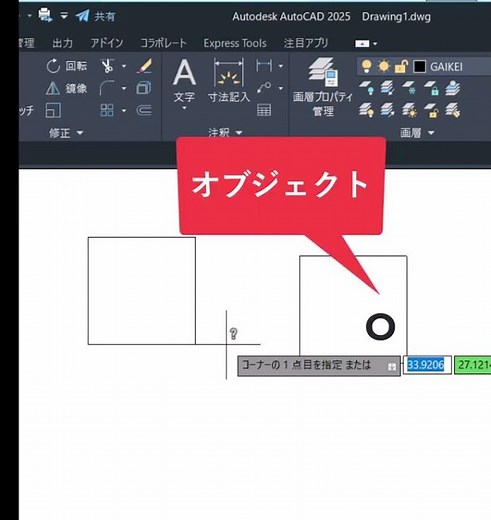Image resolution: width=491 pixels, height=520 pixels.
Task: Open ribbon minimize options dropdown arrow
Action: (375, 44)
